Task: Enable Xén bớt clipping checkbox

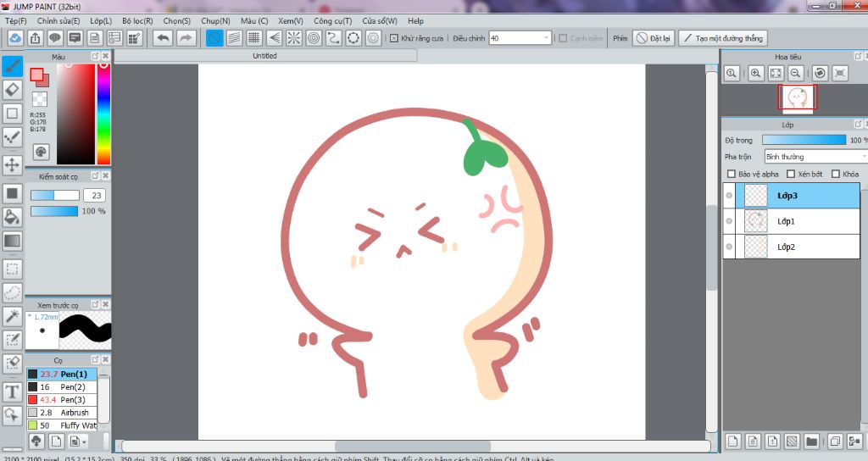Action: 791,174
